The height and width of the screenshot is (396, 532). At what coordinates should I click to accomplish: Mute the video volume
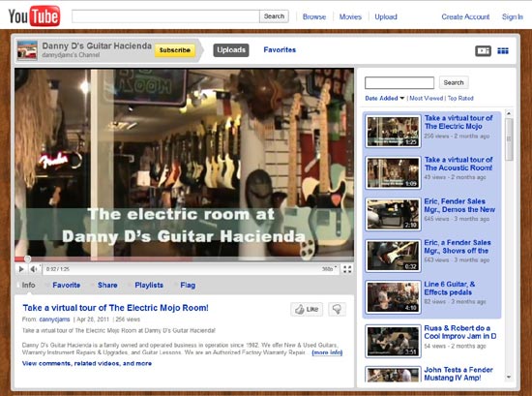(33, 269)
